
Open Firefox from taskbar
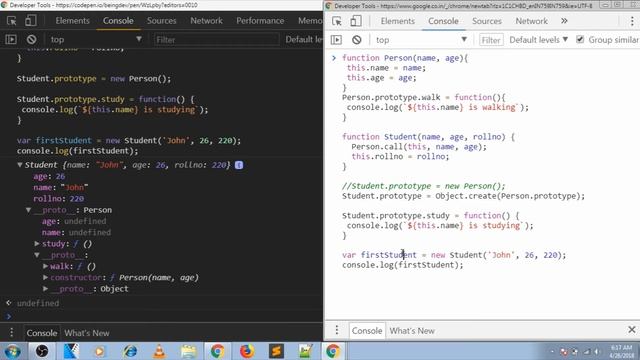click(247, 351)
